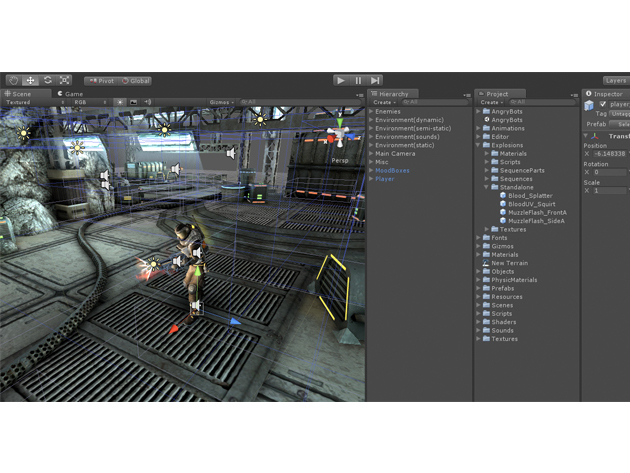Open the Hierarchy panel options menu
Screen dimensions: 630x473
point(467,95)
